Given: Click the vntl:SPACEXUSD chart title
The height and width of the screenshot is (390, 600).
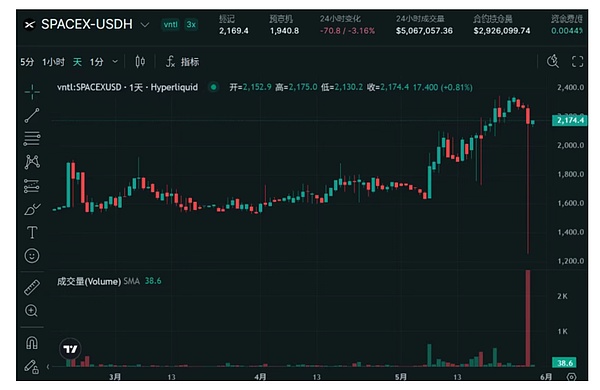Looking at the screenshot, I should [x=127, y=87].
